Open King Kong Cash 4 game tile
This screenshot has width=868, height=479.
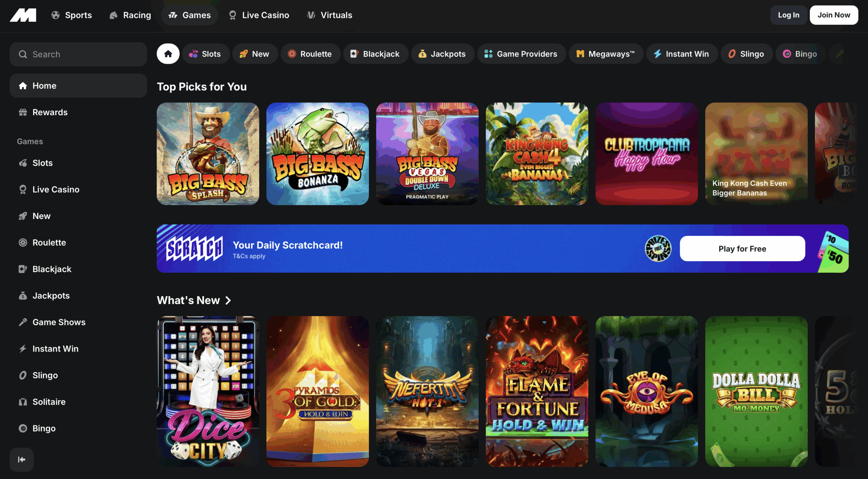click(x=537, y=154)
